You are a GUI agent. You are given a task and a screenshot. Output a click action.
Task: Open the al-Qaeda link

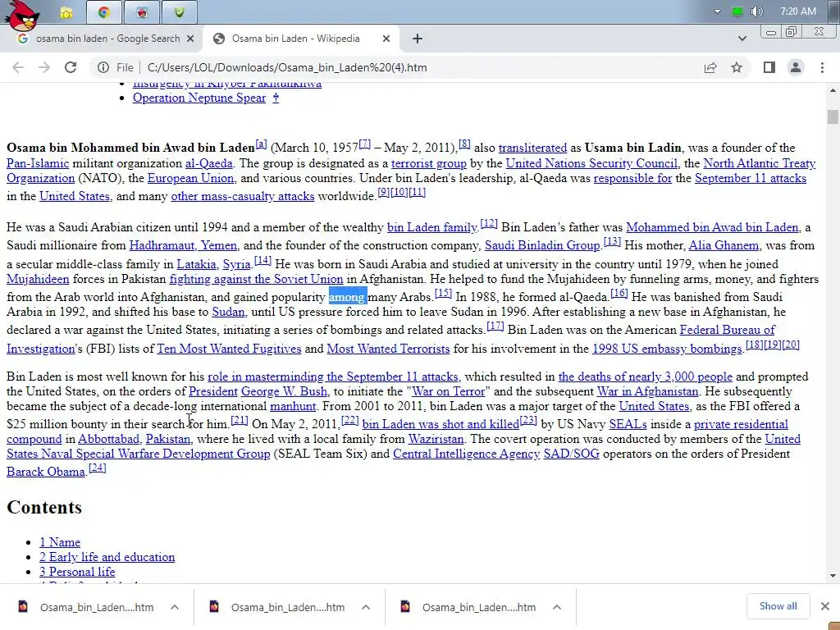pos(209,163)
